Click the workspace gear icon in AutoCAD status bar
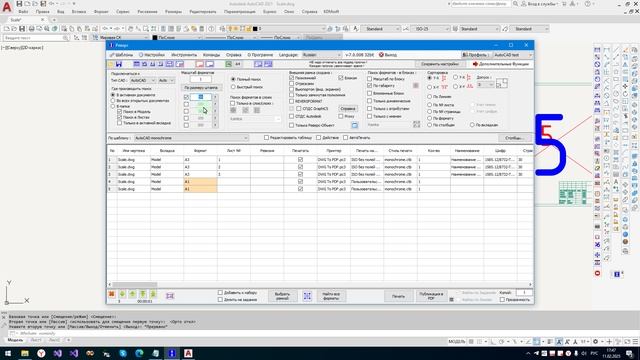Viewport: 640px width, 360px height. click(x=596, y=342)
